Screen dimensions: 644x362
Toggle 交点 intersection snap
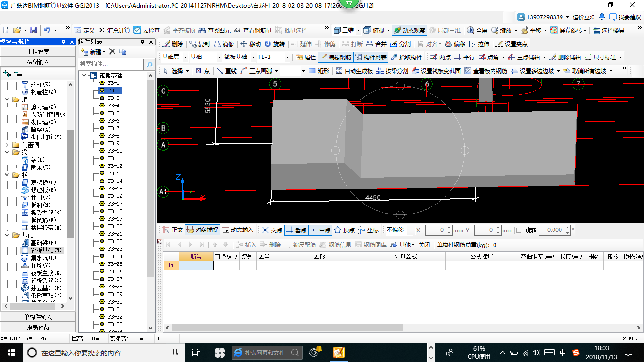(x=272, y=230)
